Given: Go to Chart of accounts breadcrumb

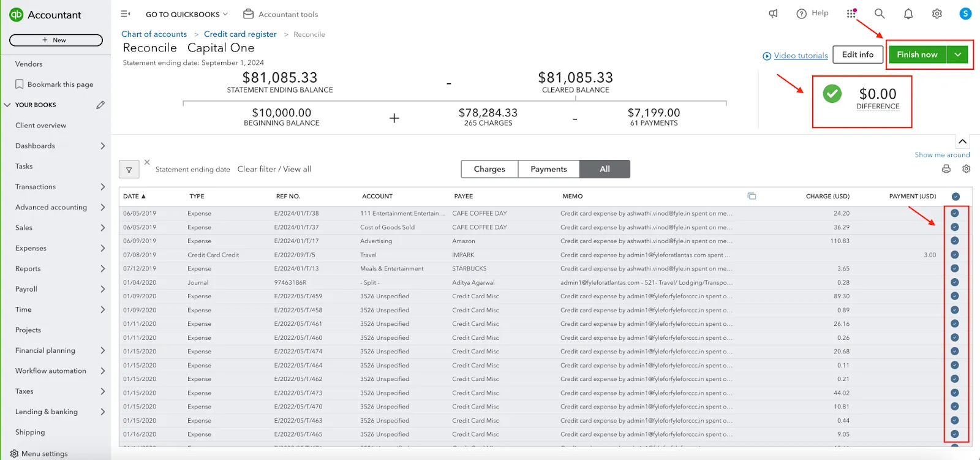Looking at the screenshot, I should (x=154, y=34).
